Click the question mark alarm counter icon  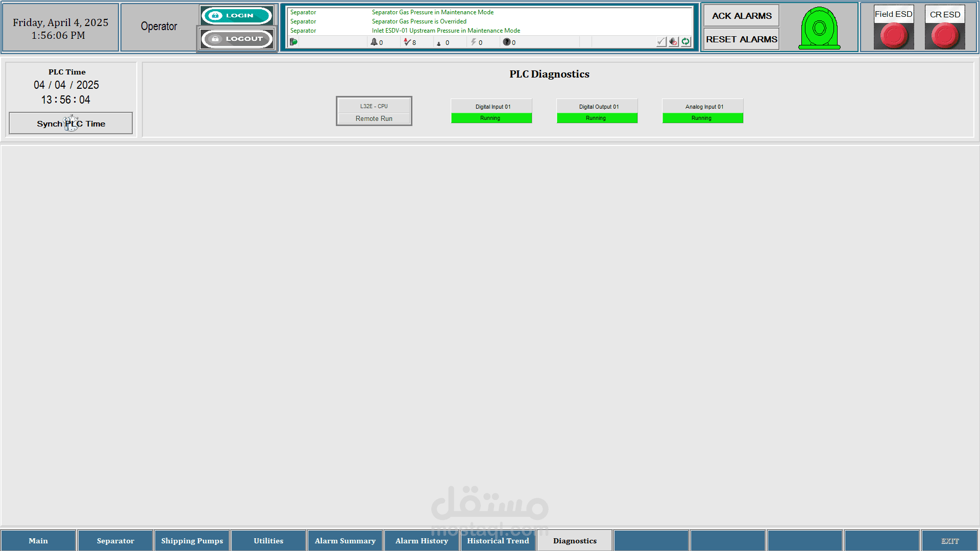[506, 42]
